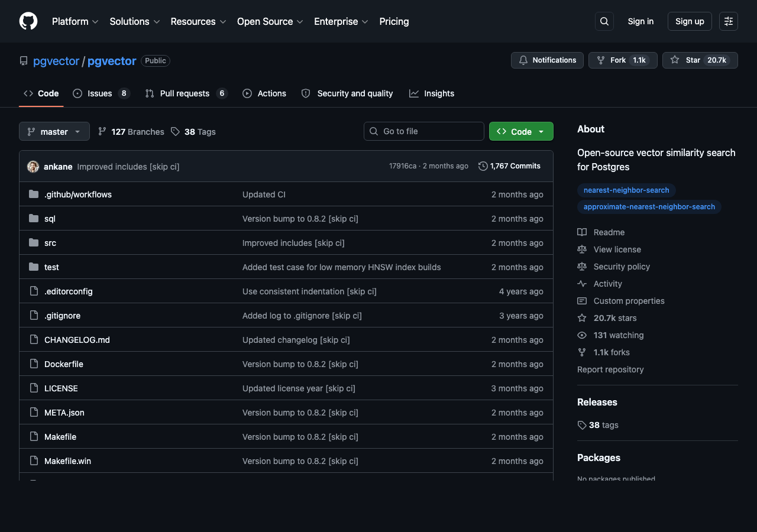Click the branch icon next to 127 Branches
The height and width of the screenshot is (532, 757).
102,131
